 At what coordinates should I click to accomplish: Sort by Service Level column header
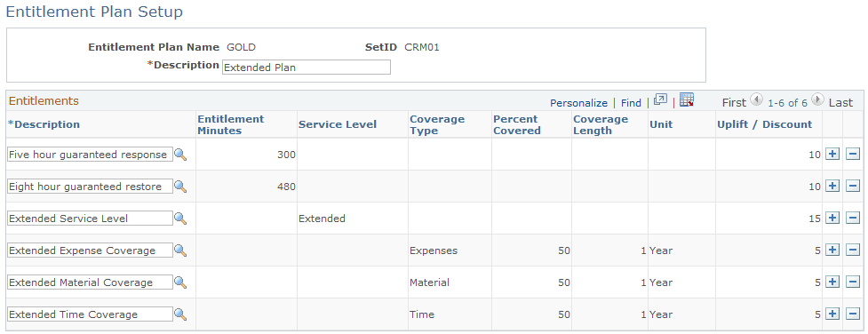pos(338,124)
